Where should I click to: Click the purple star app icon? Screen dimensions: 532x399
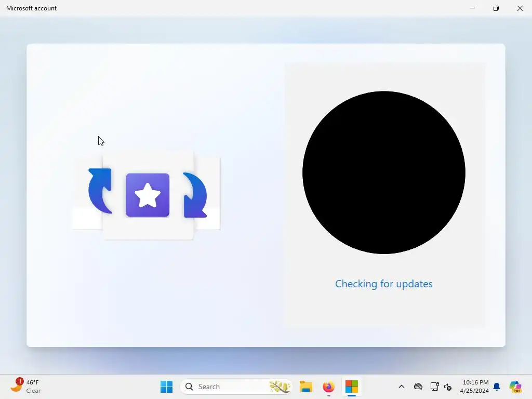tap(148, 195)
